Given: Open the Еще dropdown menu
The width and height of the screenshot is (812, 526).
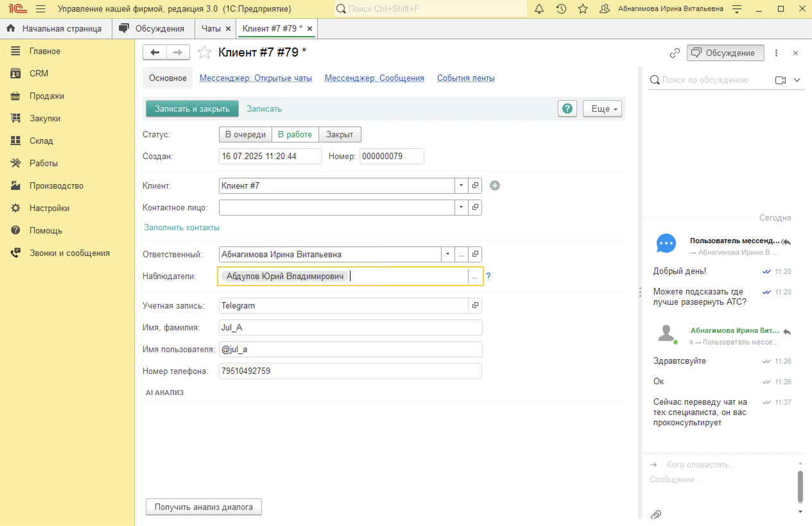Looking at the screenshot, I should click(602, 109).
